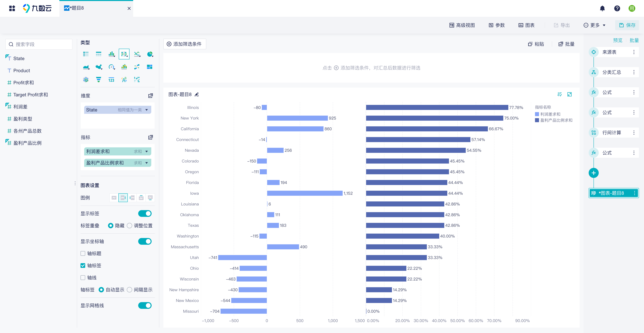Choose the gauge chart type icon
Screen dimensions: 644x333
click(x=112, y=67)
